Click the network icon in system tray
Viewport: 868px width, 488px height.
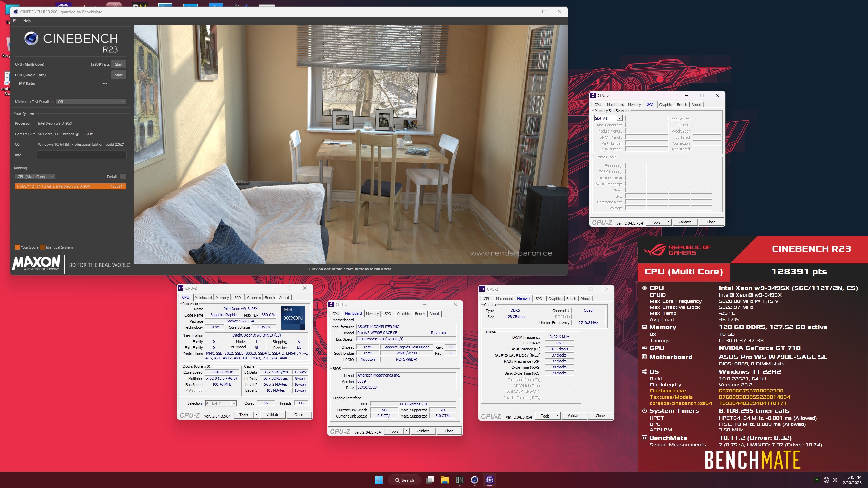point(826,480)
